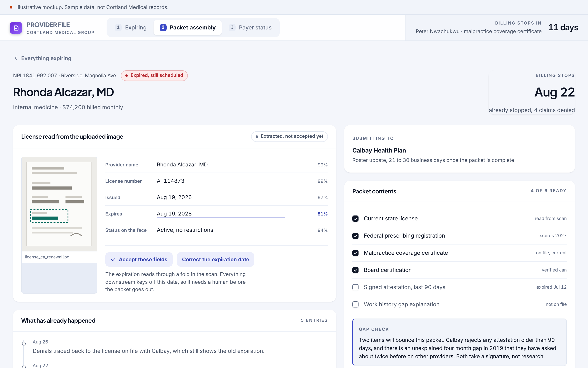Click the Issued date Aug 19, 2026
588x368 pixels.
[x=174, y=197]
